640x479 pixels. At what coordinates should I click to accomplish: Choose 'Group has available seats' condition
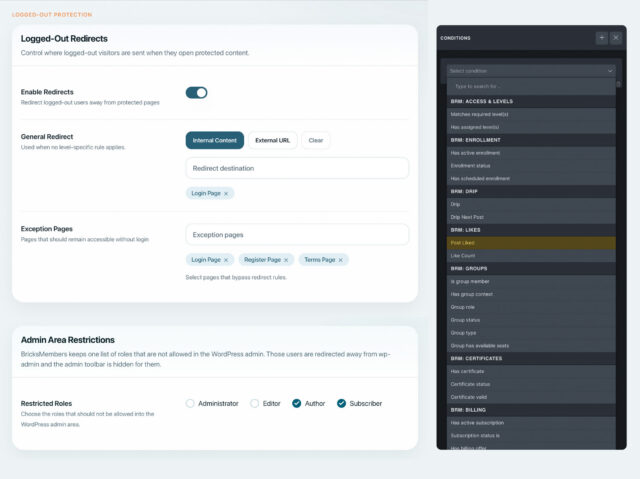pyautogui.click(x=531, y=346)
